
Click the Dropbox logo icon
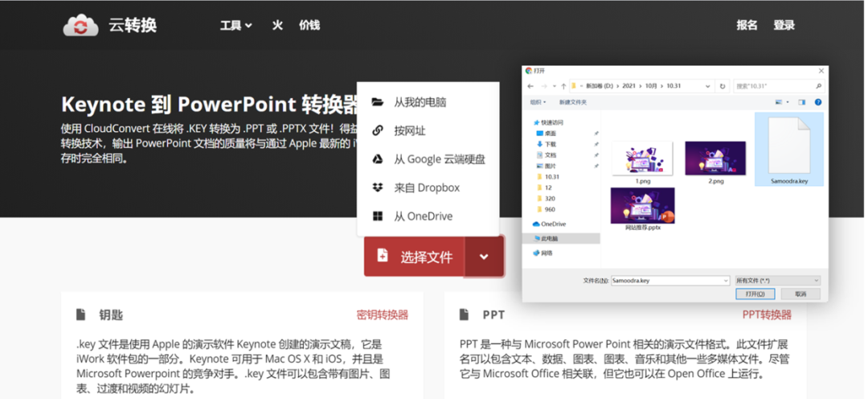378,188
